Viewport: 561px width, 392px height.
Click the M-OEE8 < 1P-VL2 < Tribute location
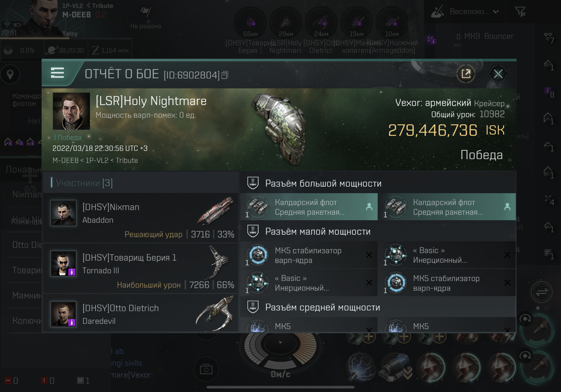click(95, 160)
